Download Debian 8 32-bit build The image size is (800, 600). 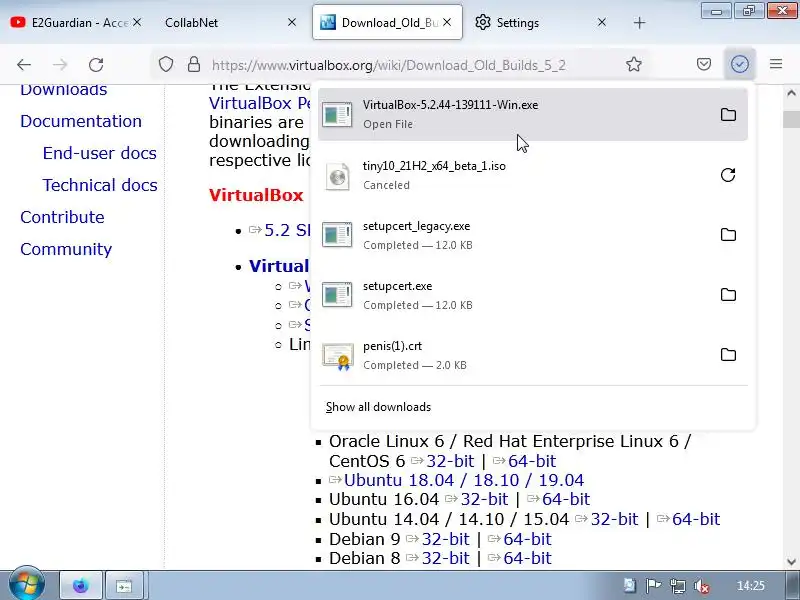(x=445, y=558)
